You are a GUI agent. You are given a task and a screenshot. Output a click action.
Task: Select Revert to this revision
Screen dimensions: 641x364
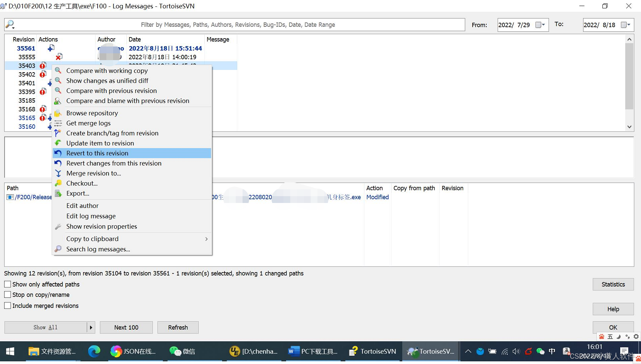(132, 153)
